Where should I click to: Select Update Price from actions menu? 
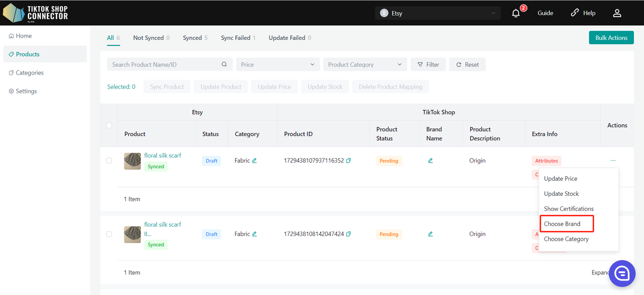click(560, 179)
